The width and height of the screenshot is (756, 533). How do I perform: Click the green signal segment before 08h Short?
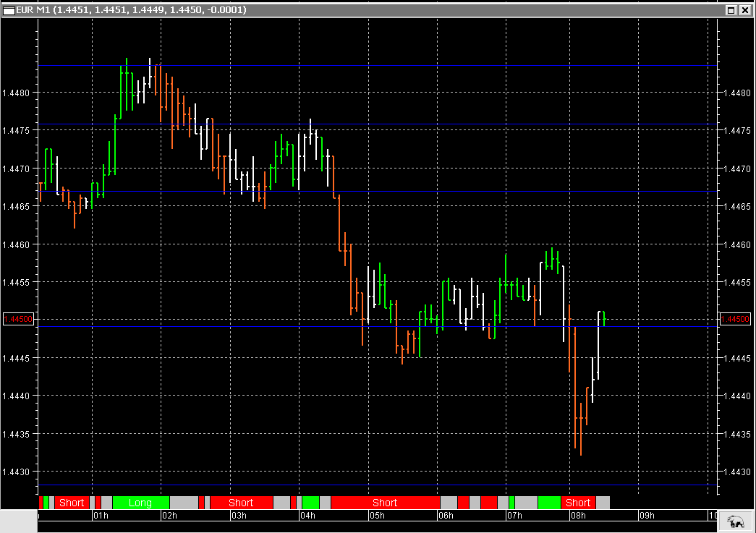coord(548,503)
